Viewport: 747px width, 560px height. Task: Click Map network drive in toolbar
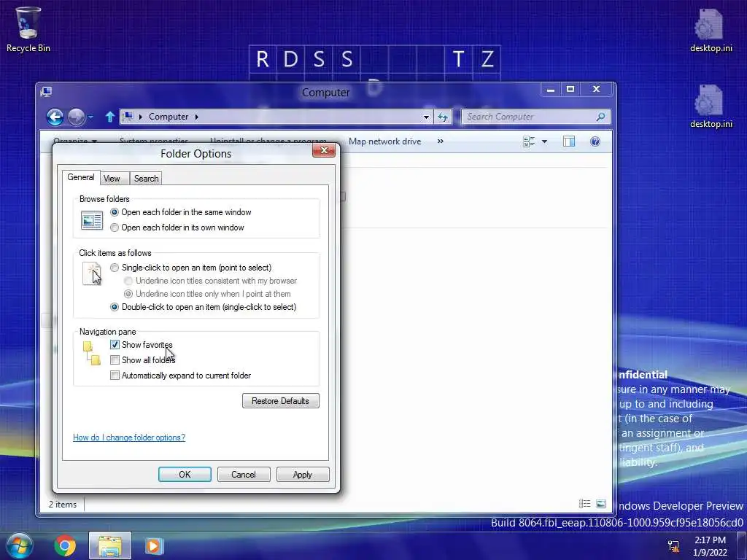(385, 141)
